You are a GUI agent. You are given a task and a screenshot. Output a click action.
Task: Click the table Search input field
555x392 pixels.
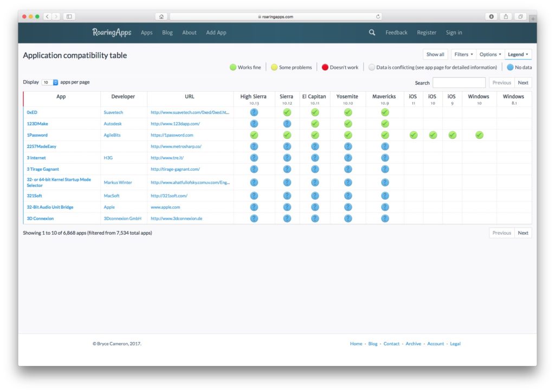click(x=459, y=82)
